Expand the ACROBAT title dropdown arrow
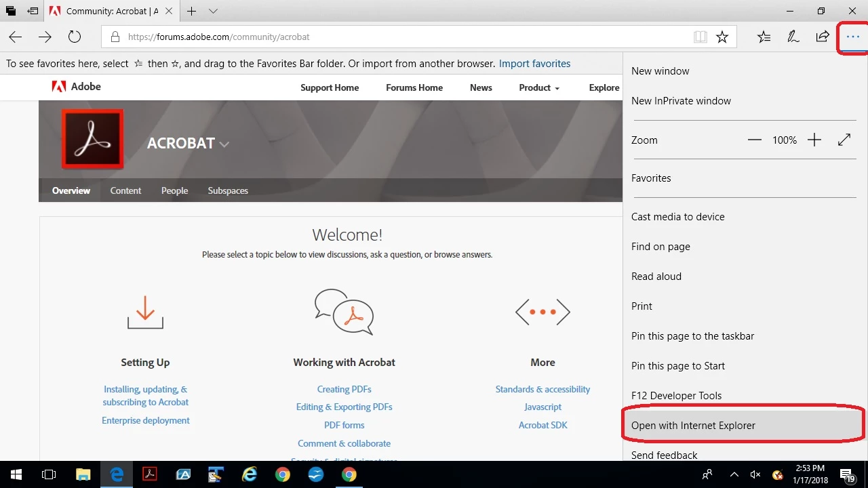 (x=224, y=144)
